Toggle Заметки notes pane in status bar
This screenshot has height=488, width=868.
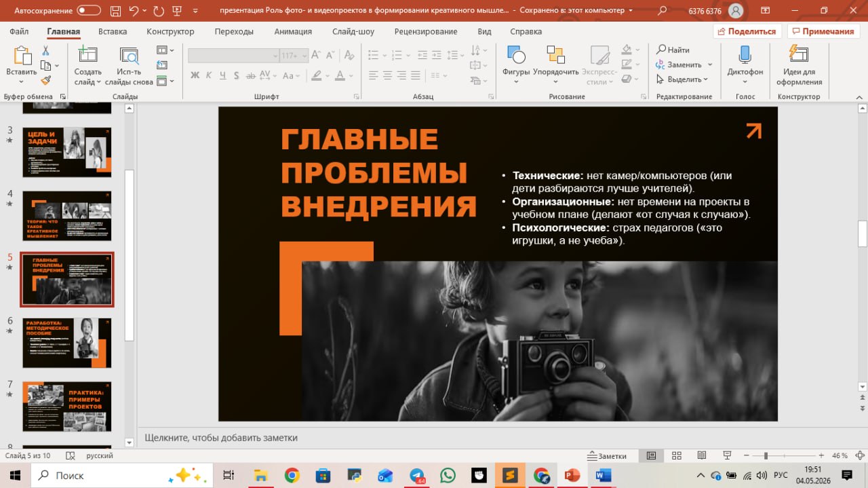click(x=608, y=455)
